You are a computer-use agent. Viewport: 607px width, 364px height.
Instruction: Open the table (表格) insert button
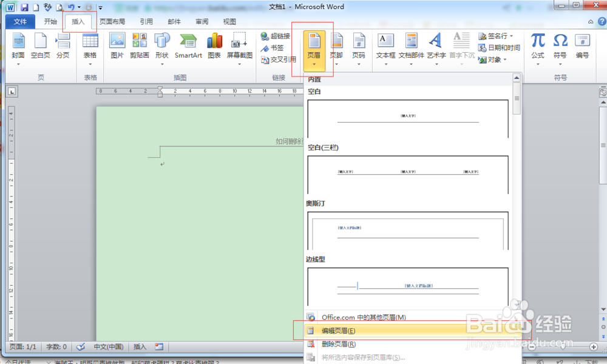(x=90, y=49)
